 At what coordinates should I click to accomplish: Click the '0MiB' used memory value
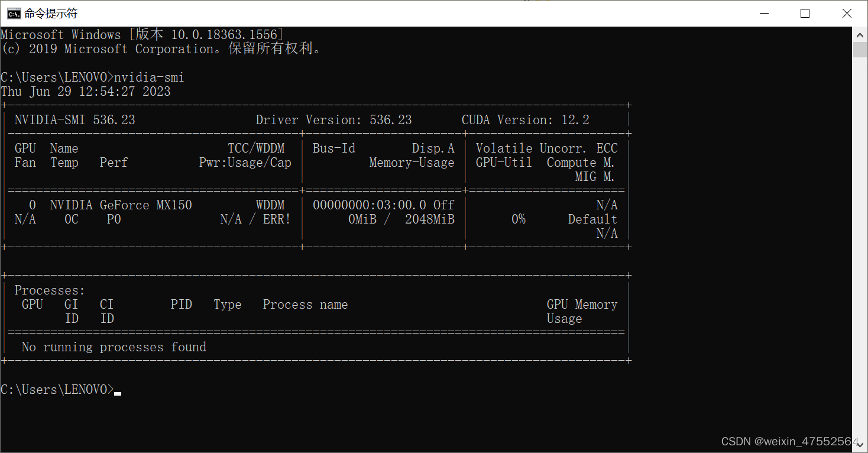coord(362,219)
